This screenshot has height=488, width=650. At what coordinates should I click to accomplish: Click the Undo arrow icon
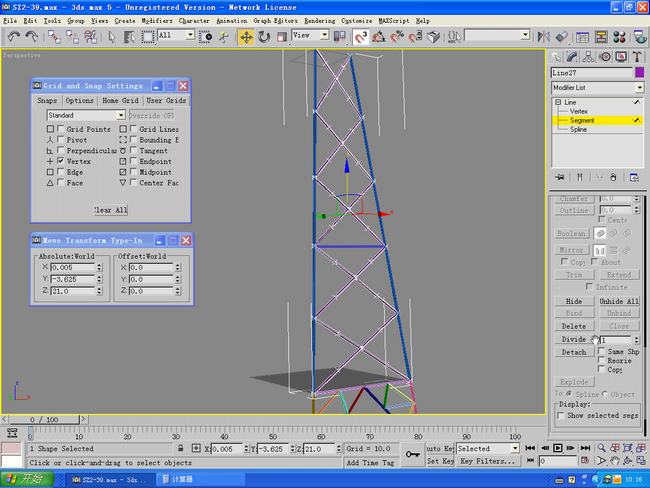pyautogui.click(x=14, y=37)
